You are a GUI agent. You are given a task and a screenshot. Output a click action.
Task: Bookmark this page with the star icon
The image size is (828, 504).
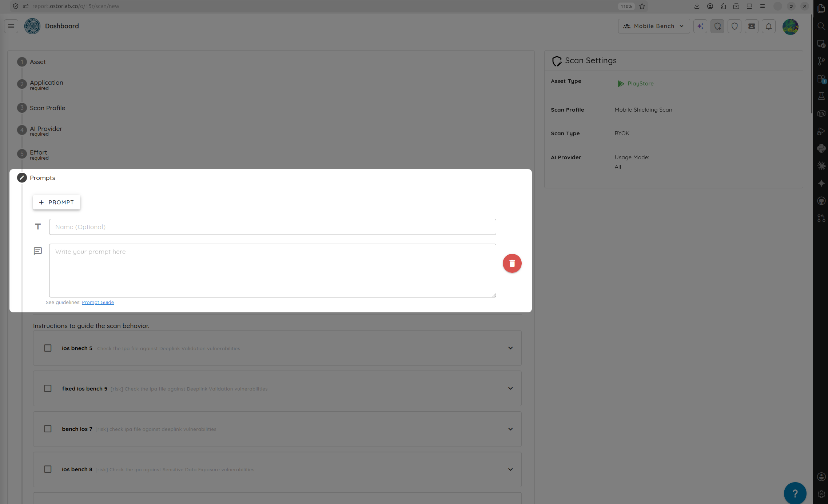click(x=642, y=6)
